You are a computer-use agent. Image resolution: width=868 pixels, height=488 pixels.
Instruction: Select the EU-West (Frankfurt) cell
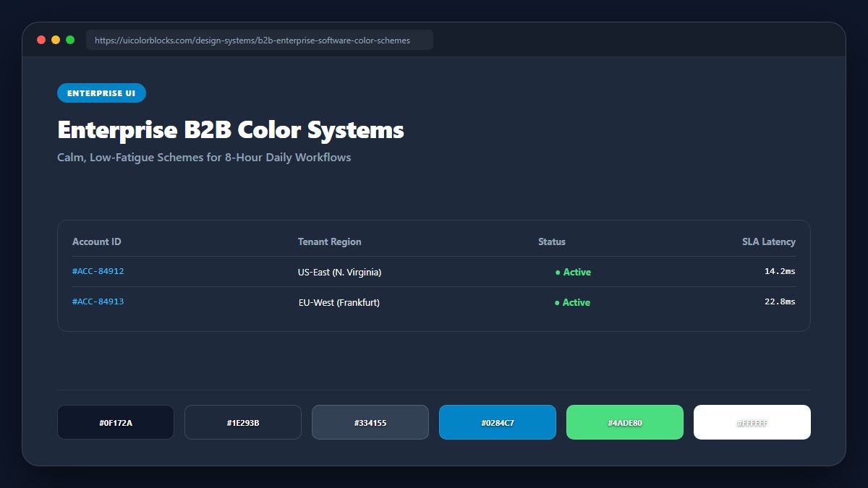pos(339,302)
